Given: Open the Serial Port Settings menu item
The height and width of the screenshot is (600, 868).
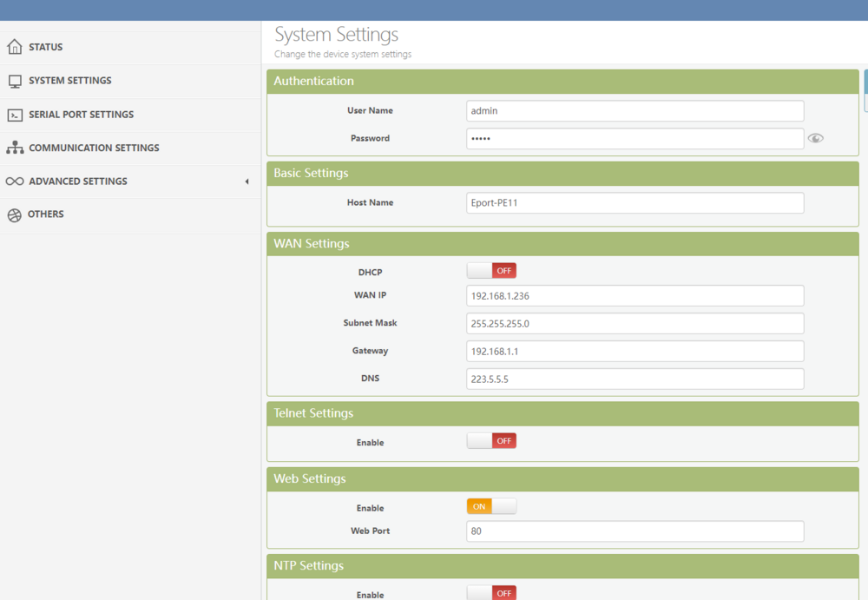Looking at the screenshot, I should pos(81,115).
